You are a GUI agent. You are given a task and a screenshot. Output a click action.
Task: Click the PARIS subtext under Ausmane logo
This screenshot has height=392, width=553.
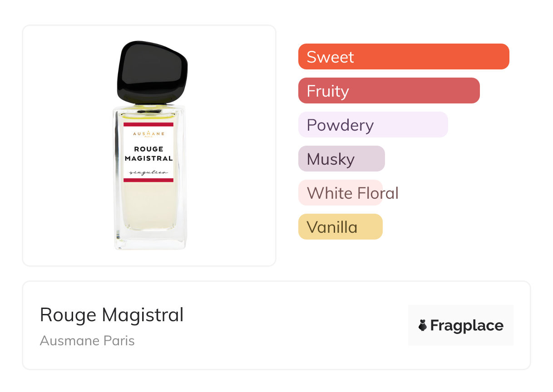pos(148,137)
